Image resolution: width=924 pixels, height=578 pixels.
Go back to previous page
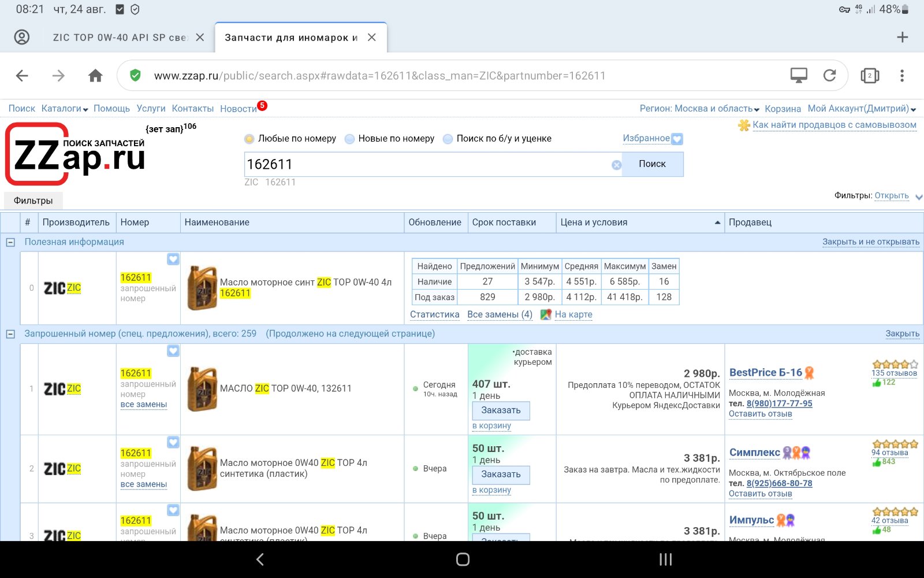point(22,75)
